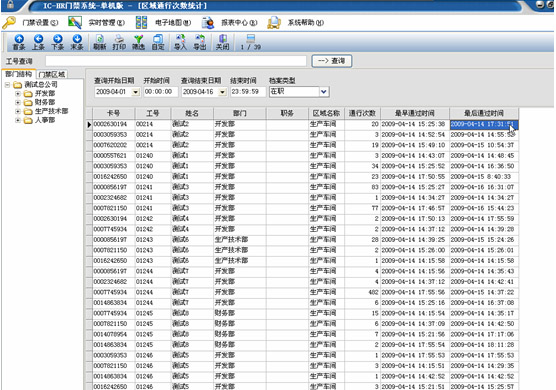Sort by the 姓名 column header
The width and height of the screenshot is (556, 390).
pos(192,113)
